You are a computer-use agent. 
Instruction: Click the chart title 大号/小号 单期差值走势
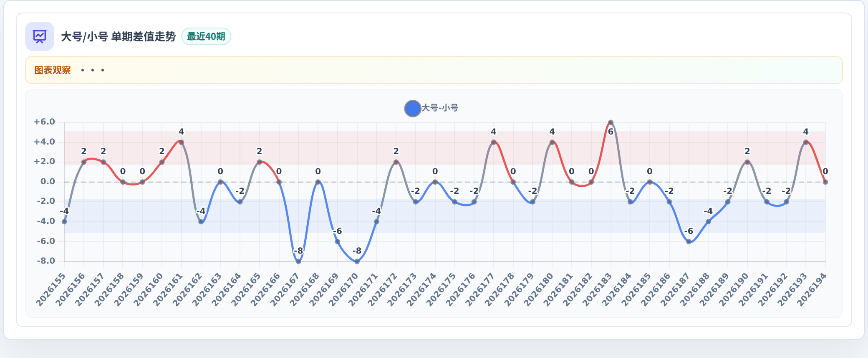click(x=119, y=37)
